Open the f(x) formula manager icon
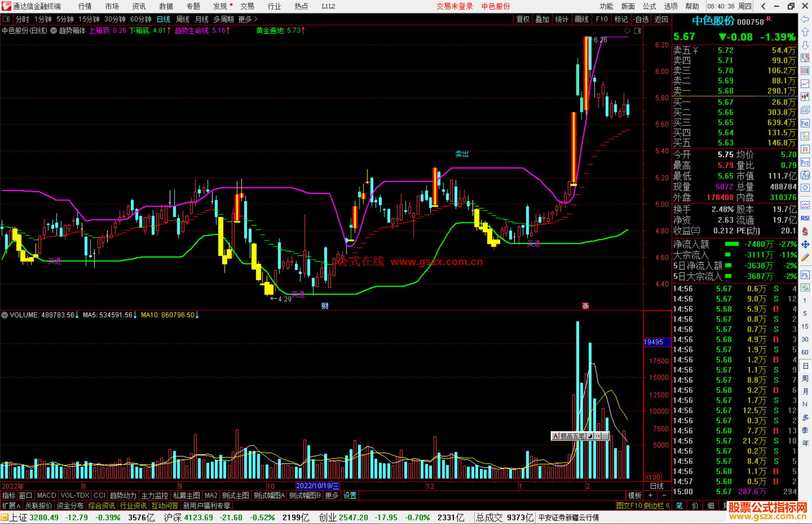Screen dimensions: 812x524 [805, 175]
